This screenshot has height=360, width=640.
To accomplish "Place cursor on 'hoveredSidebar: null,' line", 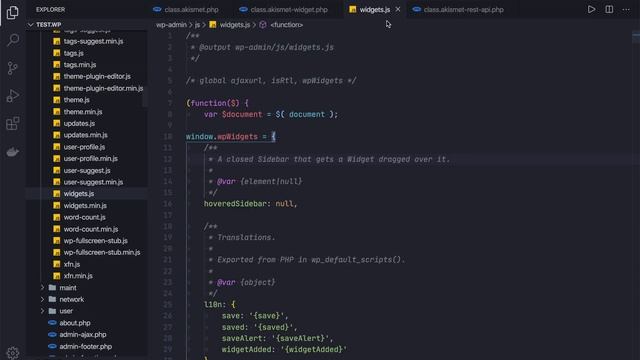I will point(251,204).
